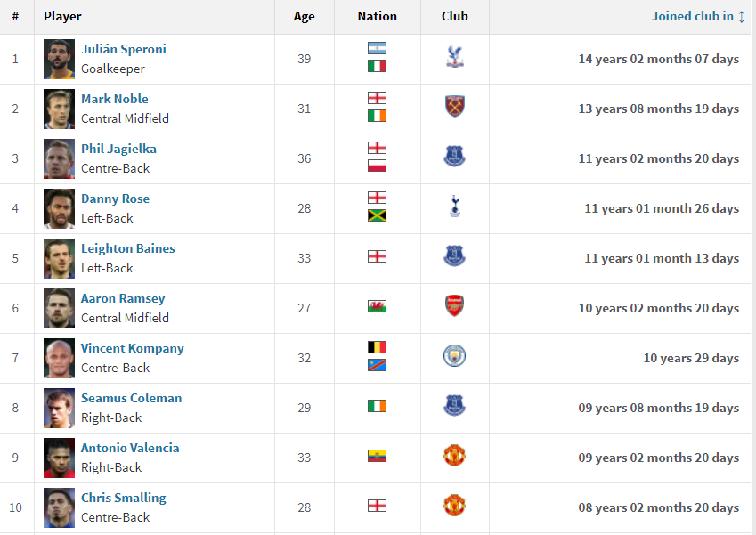
Task: Open Vincent Kompany's player profile link
Action: click(133, 348)
